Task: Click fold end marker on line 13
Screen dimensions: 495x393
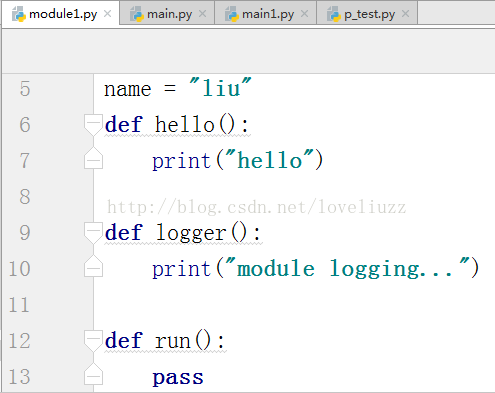Action: [x=93, y=374]
